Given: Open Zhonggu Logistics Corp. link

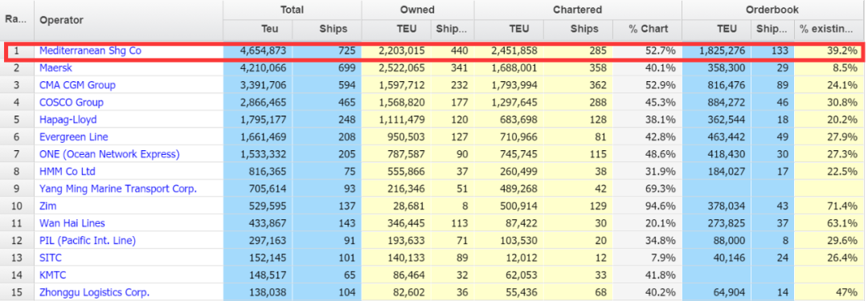Looking at the screenshot, I should (95, 292).
